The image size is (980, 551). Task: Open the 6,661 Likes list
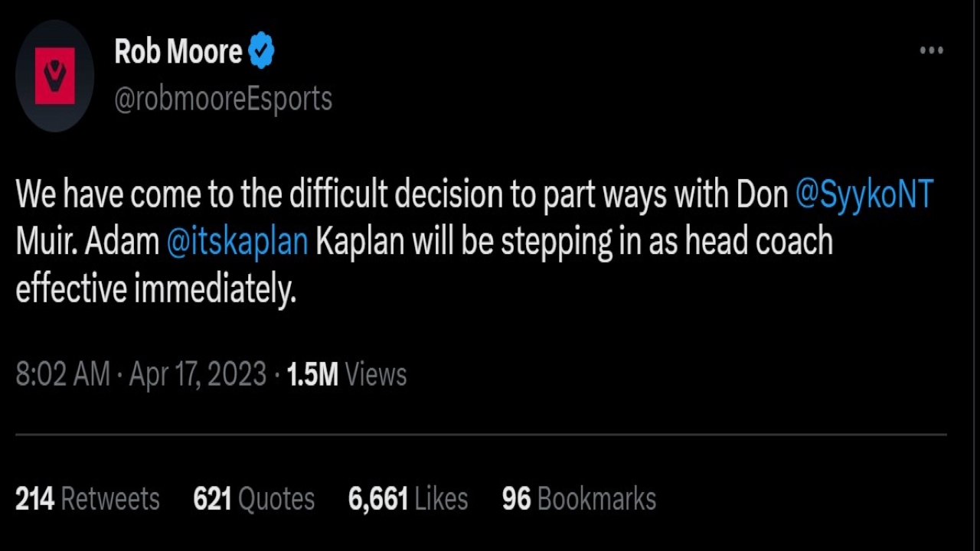tap(407, 499)
